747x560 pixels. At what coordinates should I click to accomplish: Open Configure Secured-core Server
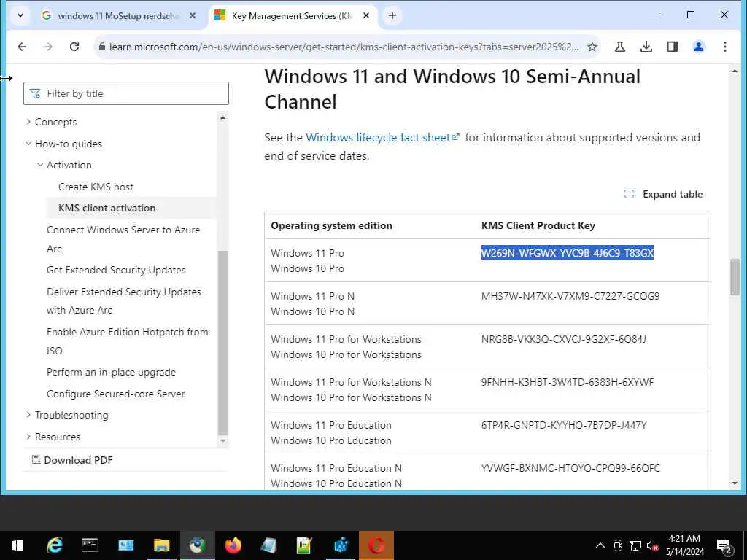[116, 394]
